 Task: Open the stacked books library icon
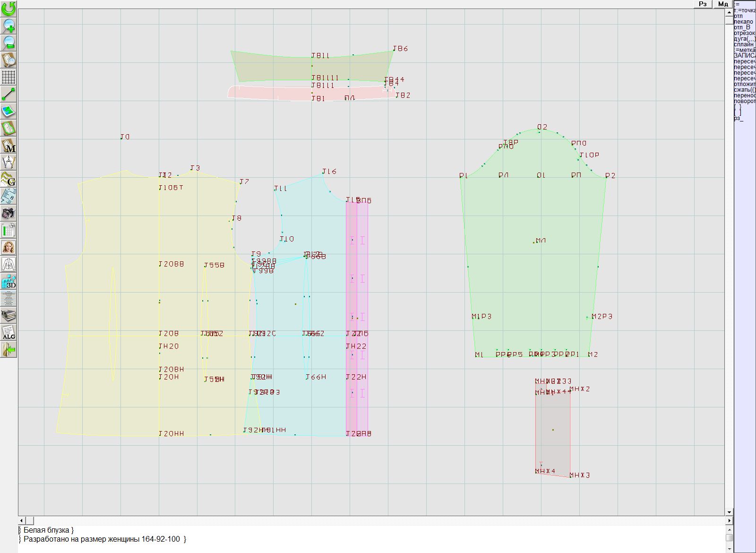(x=9, y=315)
